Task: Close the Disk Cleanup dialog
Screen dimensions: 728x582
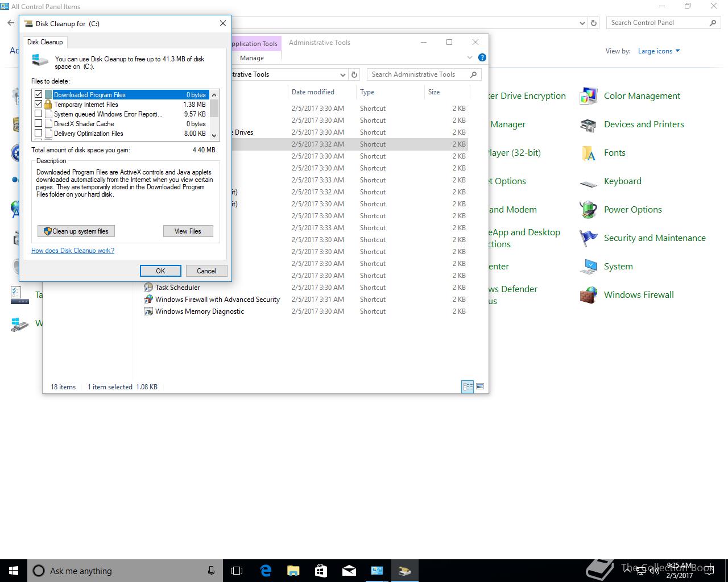Action: (223, 23)
